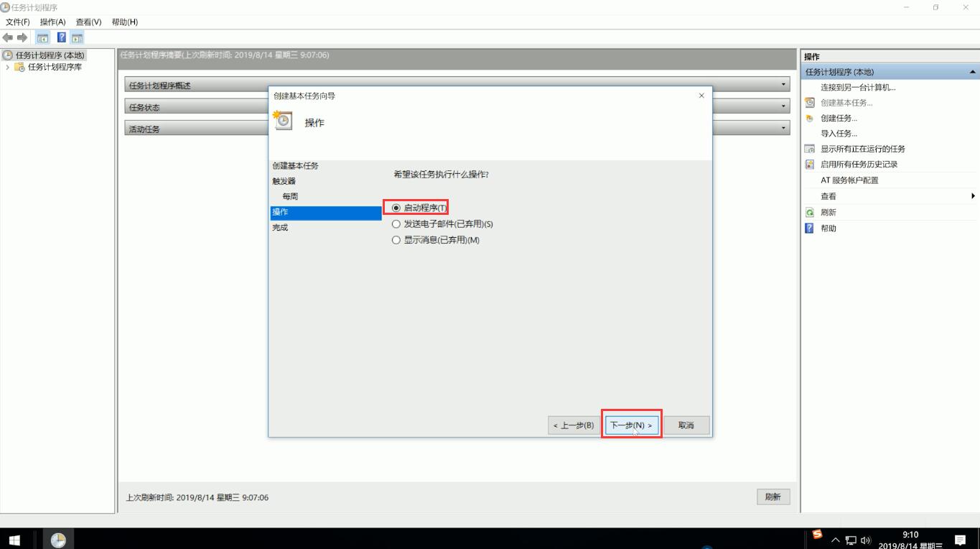Collapse the 任务计划程序概述 section arrow
Image resolution: width=980 pixels, height=549 pixels.
[783, 85]
